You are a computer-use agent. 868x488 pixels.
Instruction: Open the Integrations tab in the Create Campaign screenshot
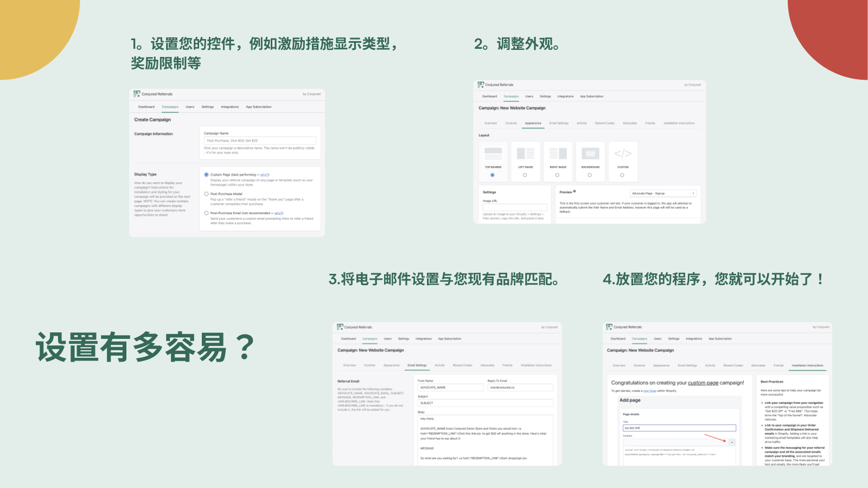click(230, 107)
